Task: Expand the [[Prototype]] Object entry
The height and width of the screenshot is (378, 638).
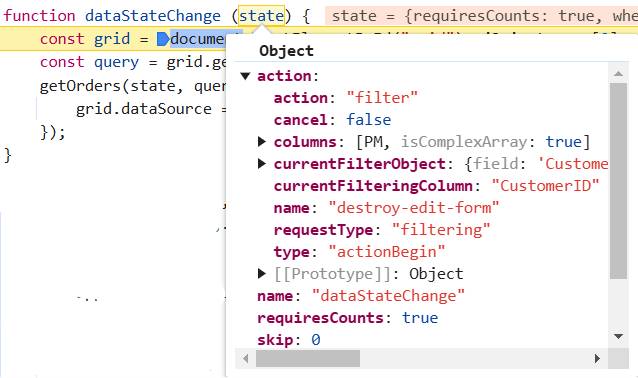Action: 262,273
